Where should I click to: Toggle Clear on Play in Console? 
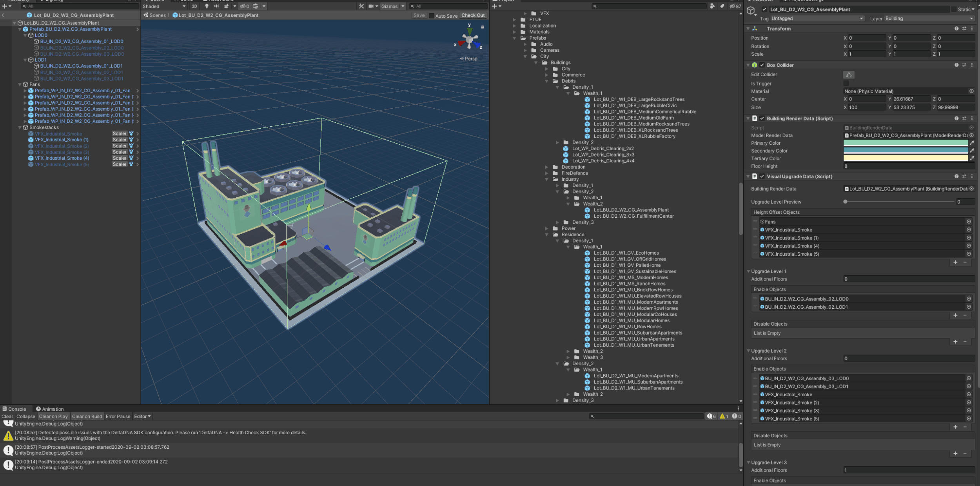(53, 416)
